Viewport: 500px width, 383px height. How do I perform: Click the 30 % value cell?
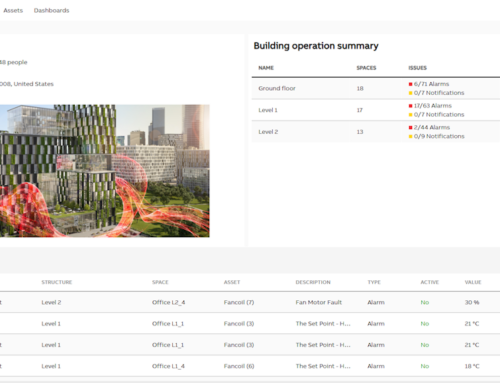pyautogui.click(x=472, y=302)
